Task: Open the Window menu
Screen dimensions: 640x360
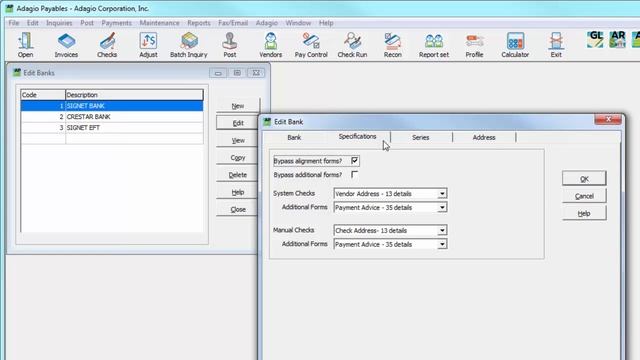Action: 298,23
